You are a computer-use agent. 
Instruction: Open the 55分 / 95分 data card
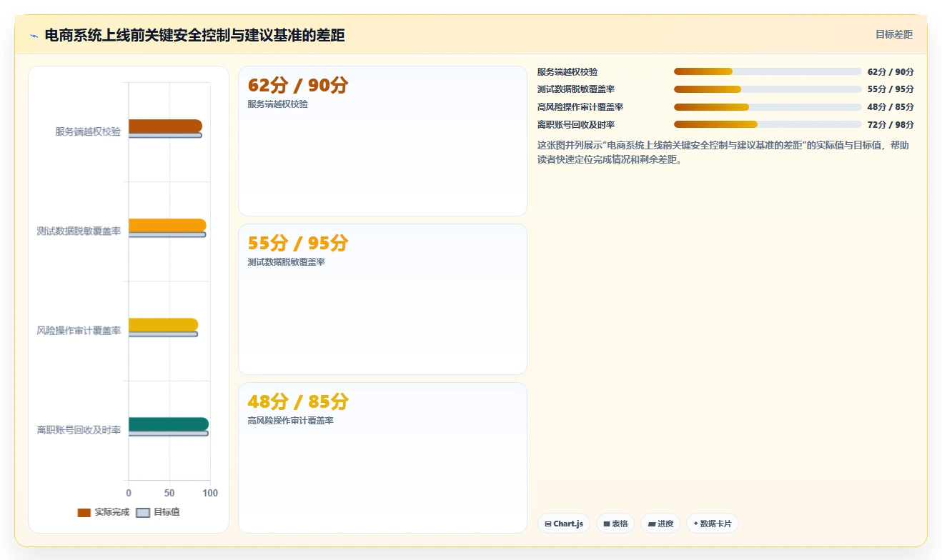coord(382,299)
